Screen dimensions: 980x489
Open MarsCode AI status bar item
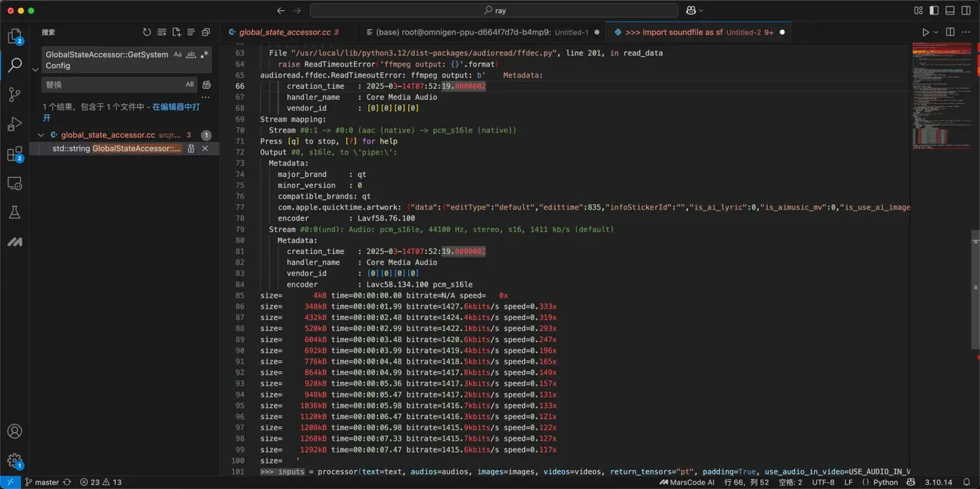[687, 482]
